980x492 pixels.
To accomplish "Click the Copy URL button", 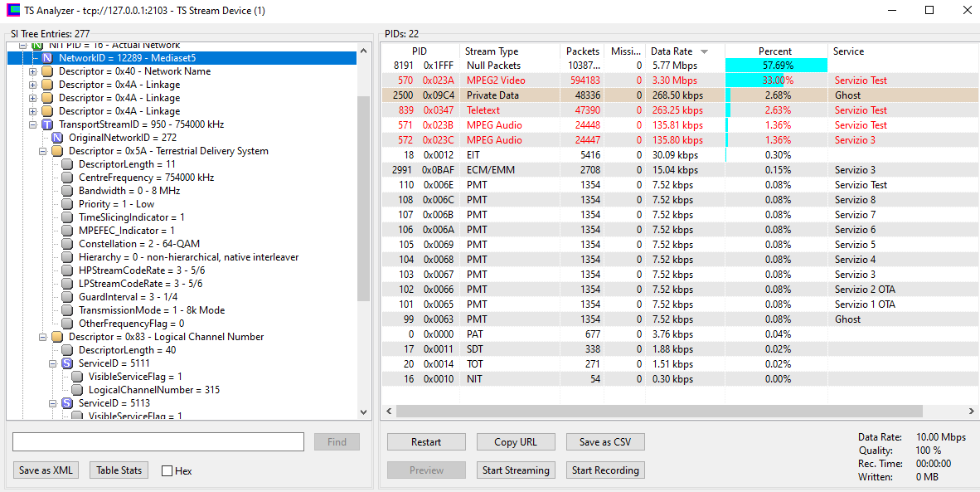I will tap(516, 442).
